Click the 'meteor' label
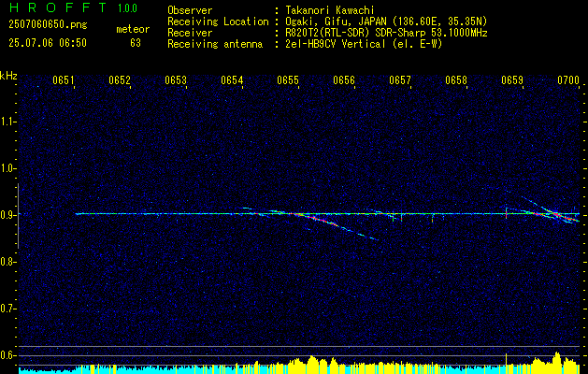This screenshot has height=374, width=588. click(x=133, y=29)
